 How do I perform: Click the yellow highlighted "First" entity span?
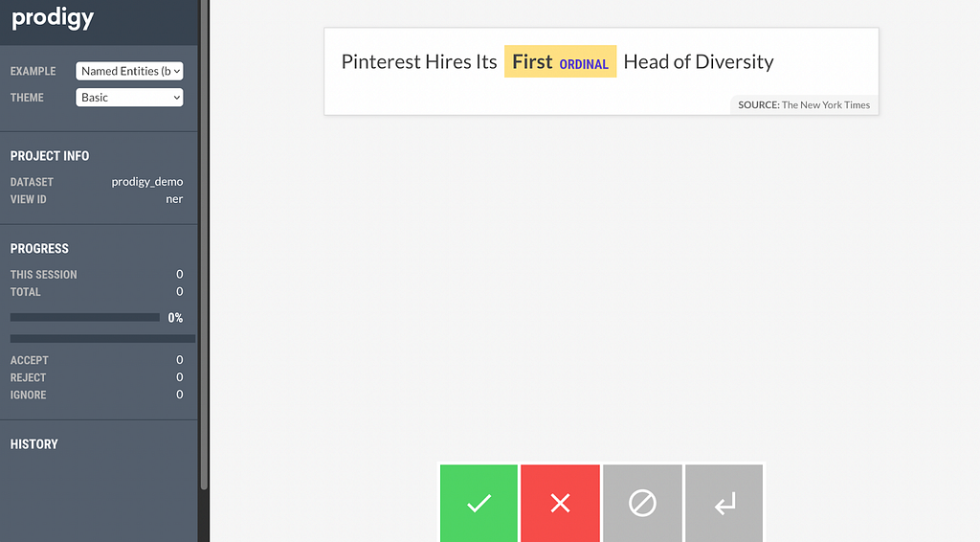(x=532, y=62)
